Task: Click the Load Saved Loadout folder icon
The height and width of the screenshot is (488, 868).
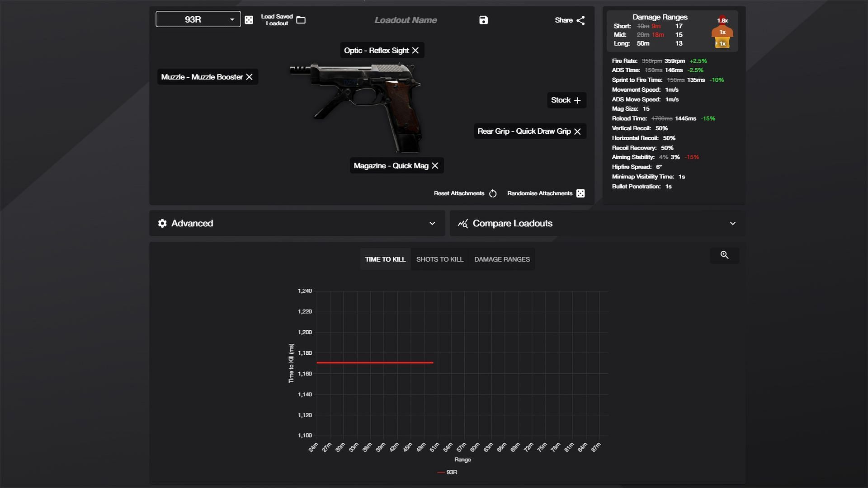Action: [301, 20]
